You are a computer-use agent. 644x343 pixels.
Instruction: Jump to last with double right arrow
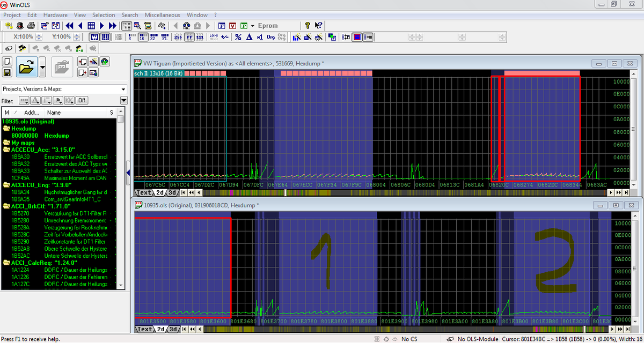point(112,25)
